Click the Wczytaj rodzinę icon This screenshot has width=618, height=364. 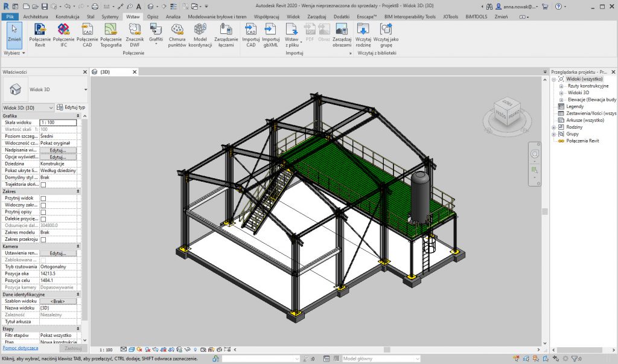pos(363,30)
